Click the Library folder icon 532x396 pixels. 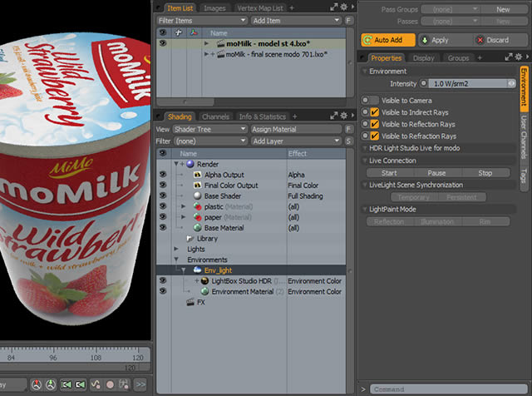click(190, 239)
